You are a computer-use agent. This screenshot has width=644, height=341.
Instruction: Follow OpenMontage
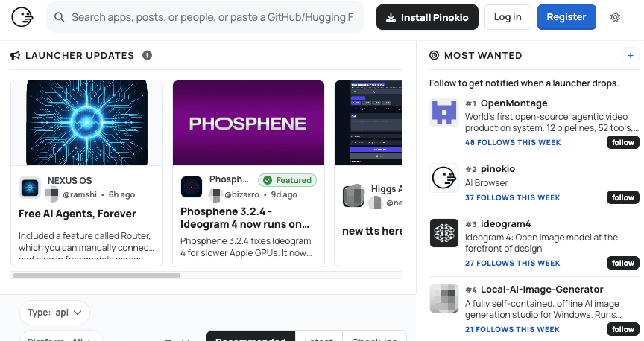(x=622, y=142)
